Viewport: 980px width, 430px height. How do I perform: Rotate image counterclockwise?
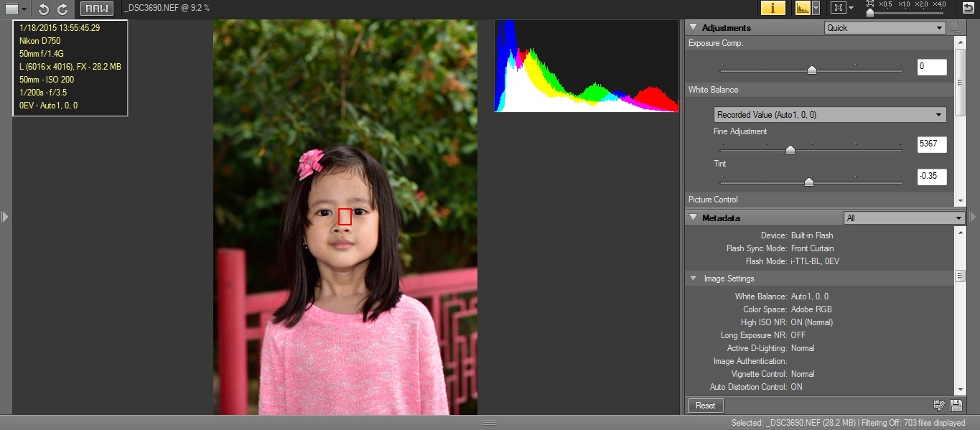coord(44,9)
